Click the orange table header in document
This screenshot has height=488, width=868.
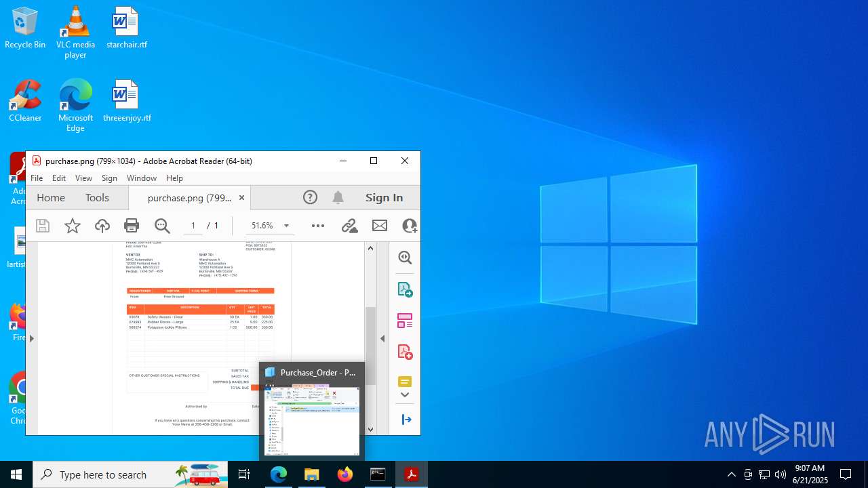(201, 309)
